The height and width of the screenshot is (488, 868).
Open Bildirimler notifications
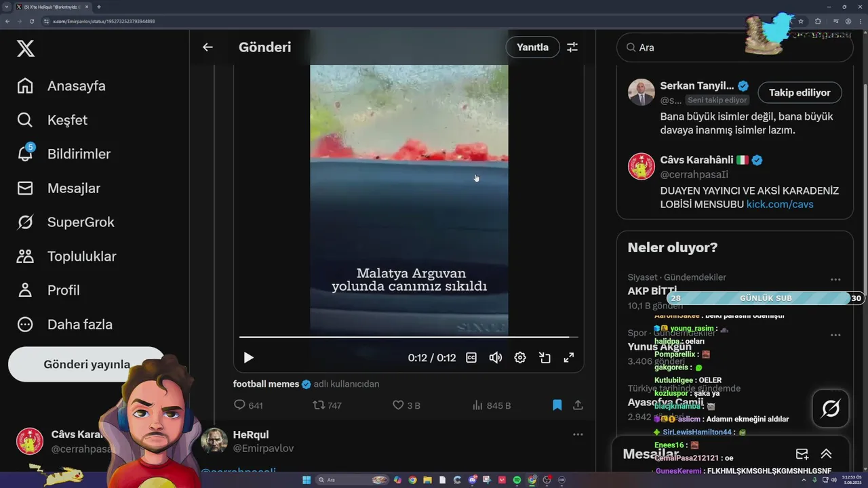point(64,154)
